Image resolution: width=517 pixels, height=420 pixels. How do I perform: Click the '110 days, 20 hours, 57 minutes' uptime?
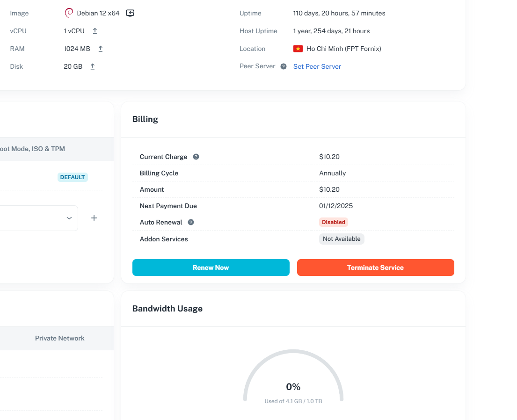[x=339, y=13]
